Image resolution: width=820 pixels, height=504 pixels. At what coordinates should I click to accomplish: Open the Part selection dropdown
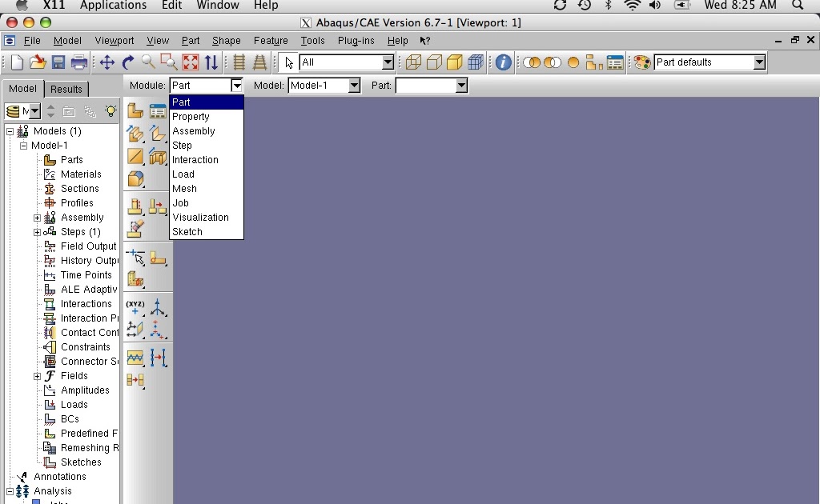(x=460, y=85)
